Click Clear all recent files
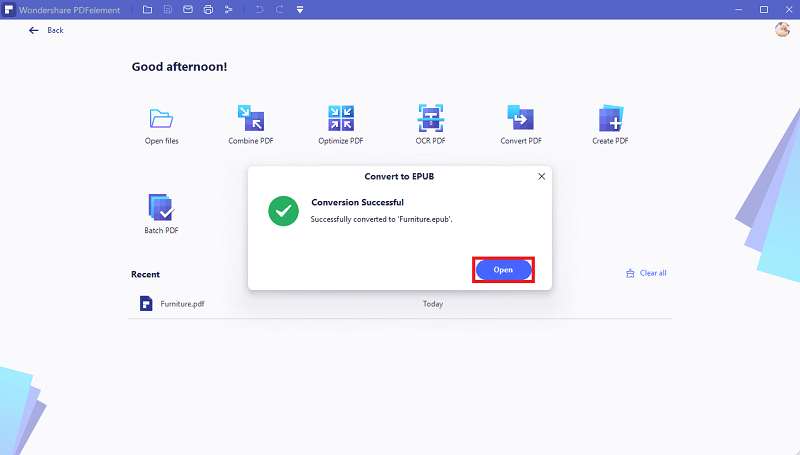 tap(646, 273)
